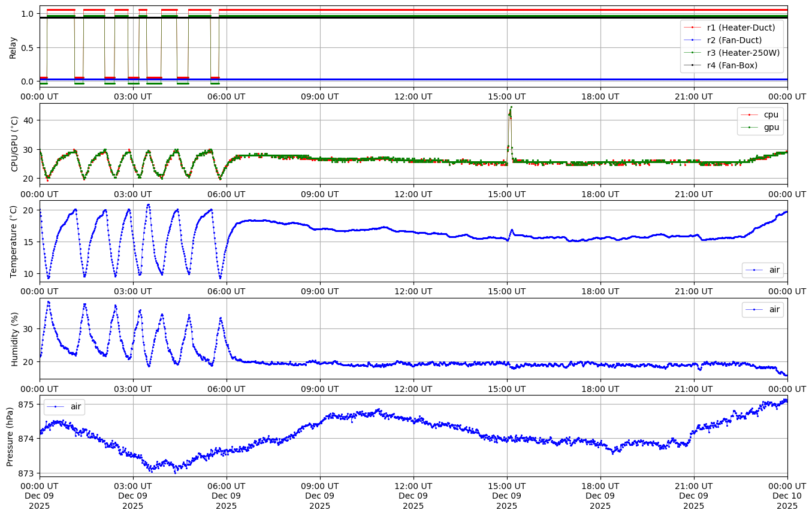812x516 pixels.
Task: Select the r2 (Fan-Duct) legend entry
Action: 734,40
